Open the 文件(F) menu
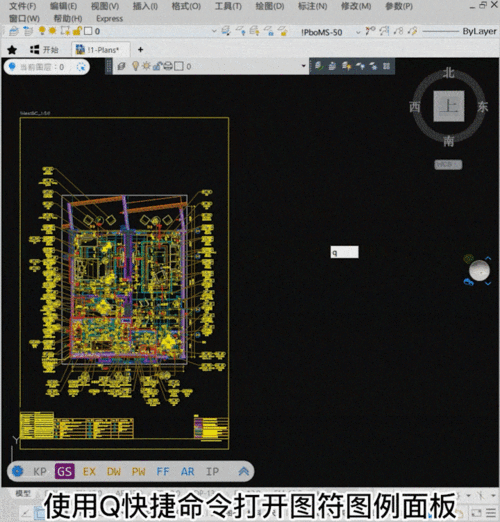Image resolution: width=500 pixels, height=522 pixels. click(22, 6)
